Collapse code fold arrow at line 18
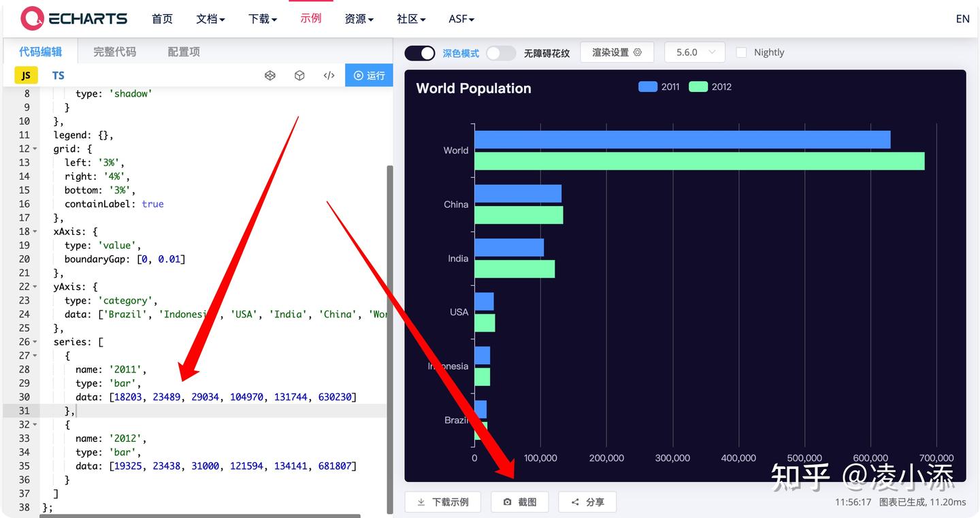The height and width of the screenshot is (518, 980). click(35, 231)
